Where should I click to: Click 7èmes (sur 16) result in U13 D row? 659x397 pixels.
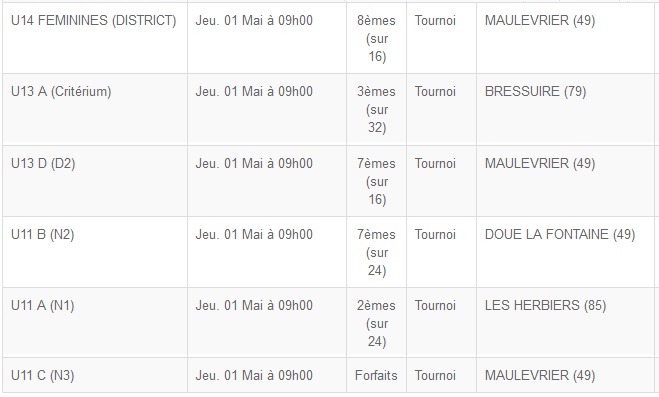tap(377, 181)
